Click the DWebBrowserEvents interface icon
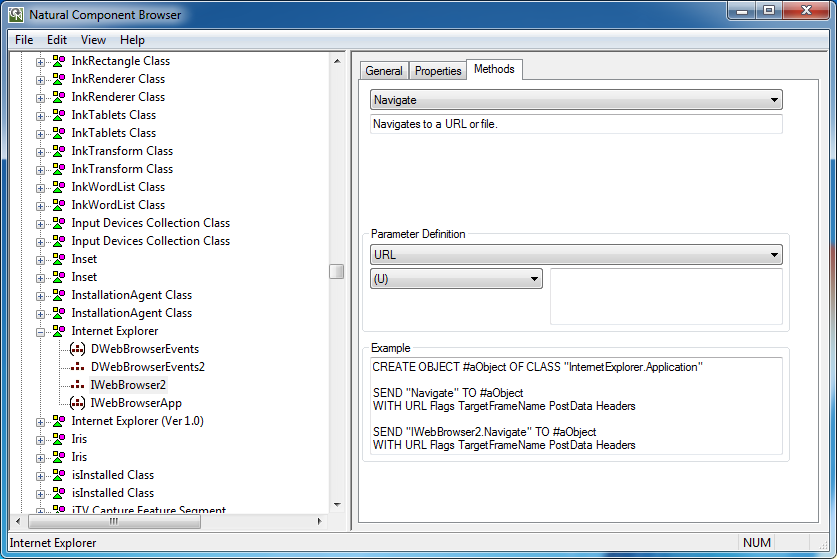Viewport: 837px width, 559px height. 78,349
